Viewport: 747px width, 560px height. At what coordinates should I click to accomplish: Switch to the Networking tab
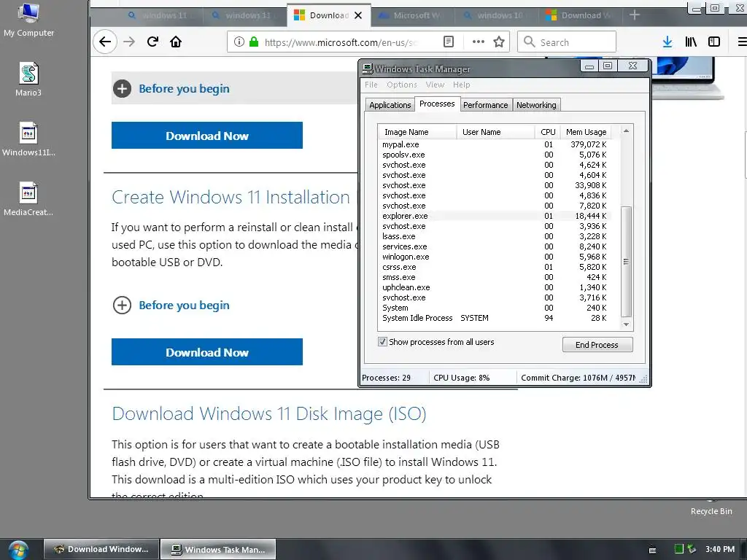tap(536, 105)
